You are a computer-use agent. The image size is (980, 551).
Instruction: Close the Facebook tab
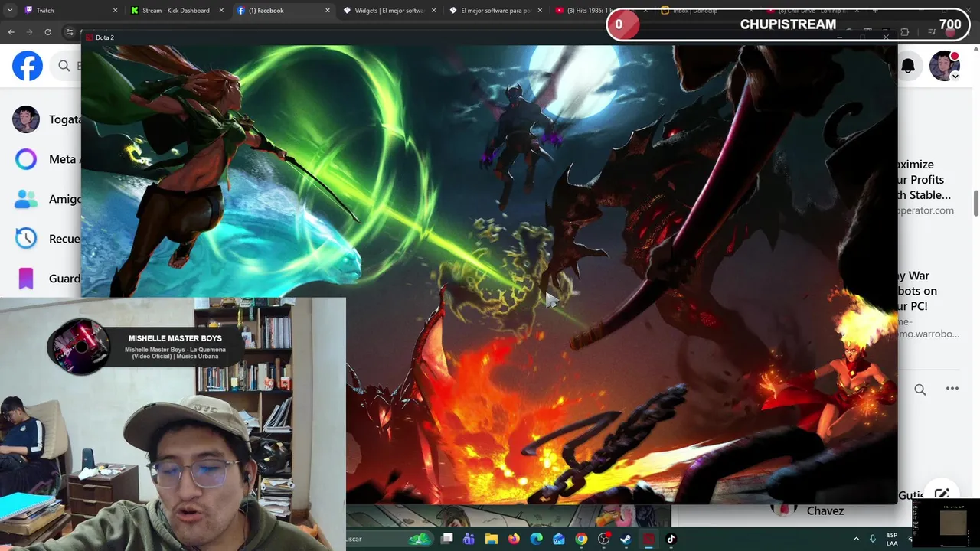point(328,11)
